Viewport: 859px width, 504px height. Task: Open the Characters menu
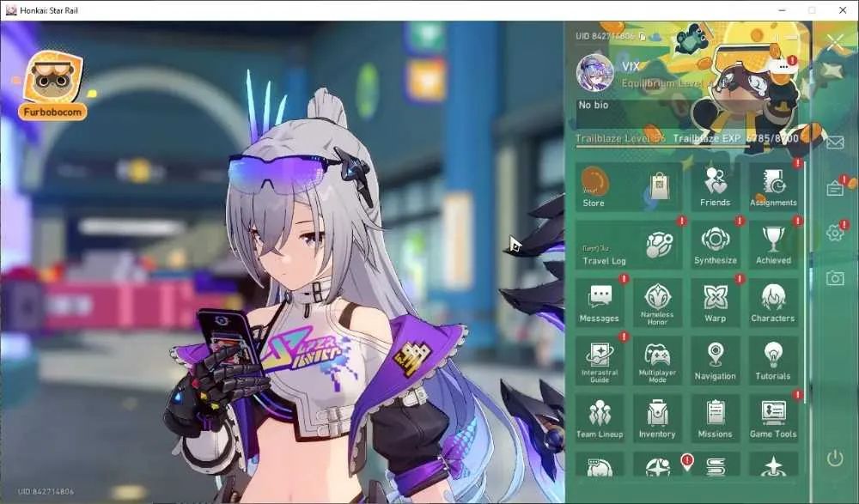[773, 302]
